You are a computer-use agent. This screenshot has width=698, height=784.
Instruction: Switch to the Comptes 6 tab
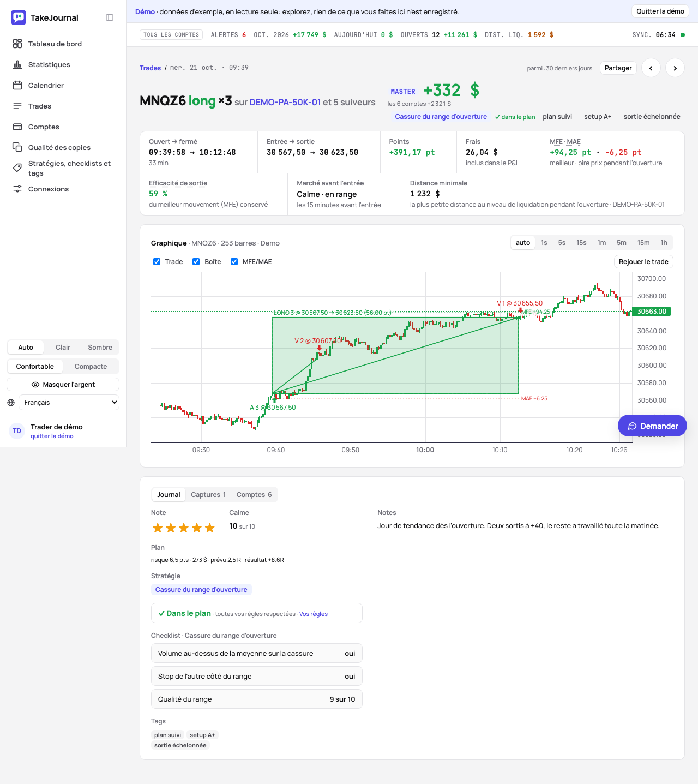pos(254,495)
